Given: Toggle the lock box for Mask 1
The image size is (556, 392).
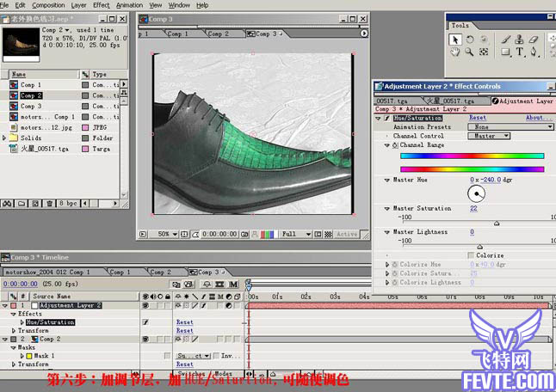Looking at the screenshot, I should [167, 356].
